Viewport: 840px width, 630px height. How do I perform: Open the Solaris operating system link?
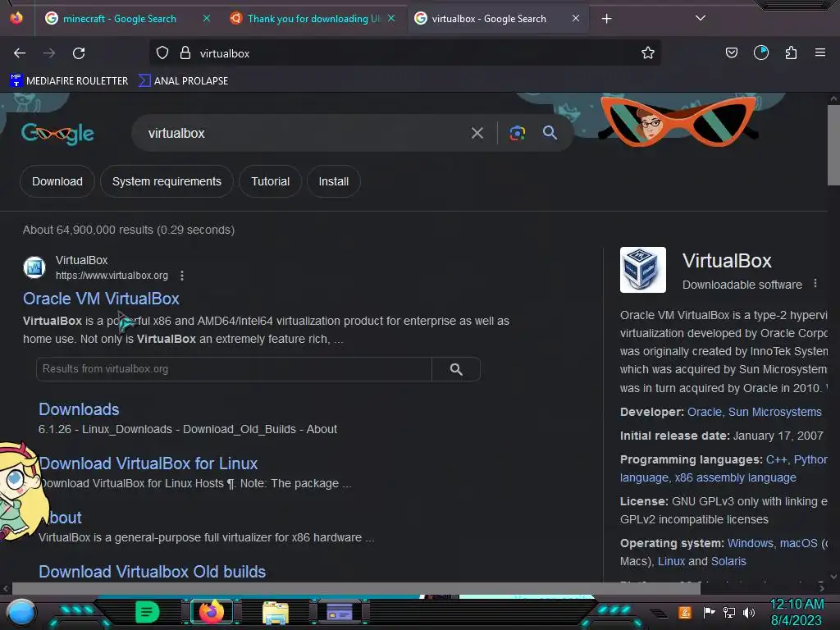tap(728, 561)
